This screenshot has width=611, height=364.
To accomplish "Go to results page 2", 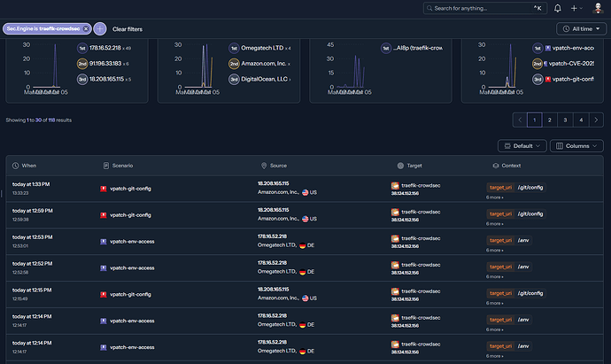I will click(549, 120).
